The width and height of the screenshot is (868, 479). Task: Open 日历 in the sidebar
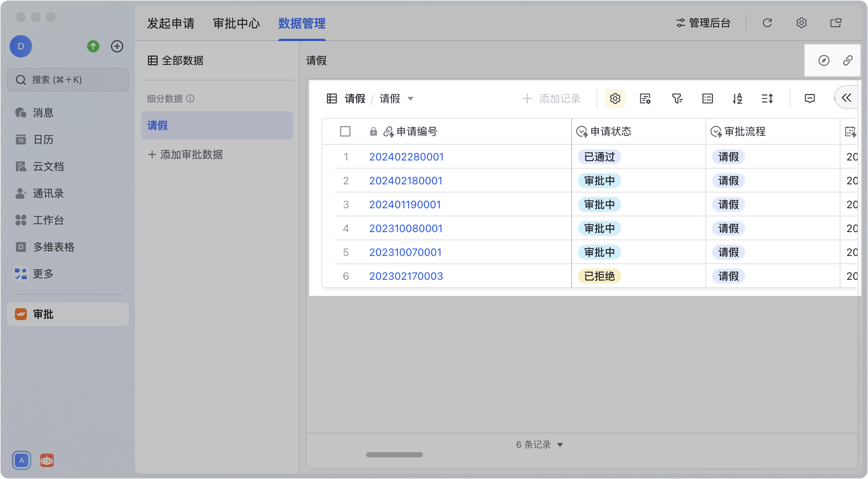point(68,140)
